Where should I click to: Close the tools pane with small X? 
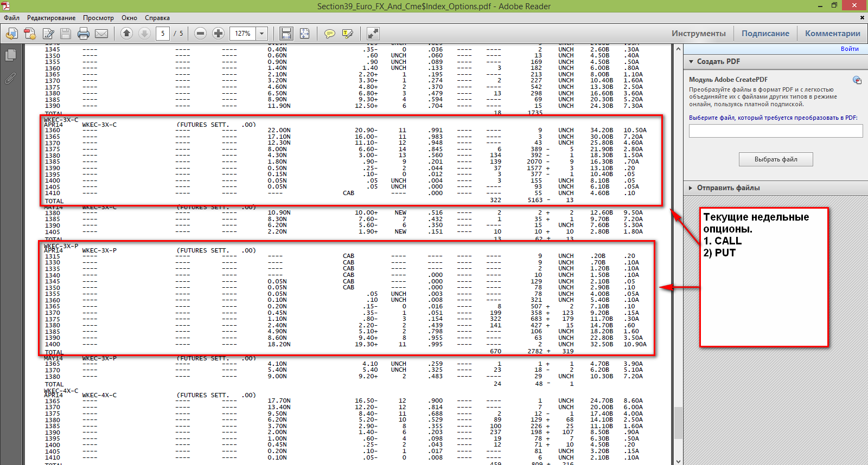click(862, 18)
